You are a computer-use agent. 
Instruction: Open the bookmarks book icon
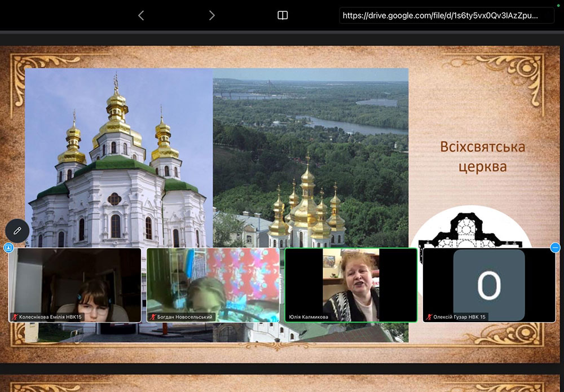283,15
